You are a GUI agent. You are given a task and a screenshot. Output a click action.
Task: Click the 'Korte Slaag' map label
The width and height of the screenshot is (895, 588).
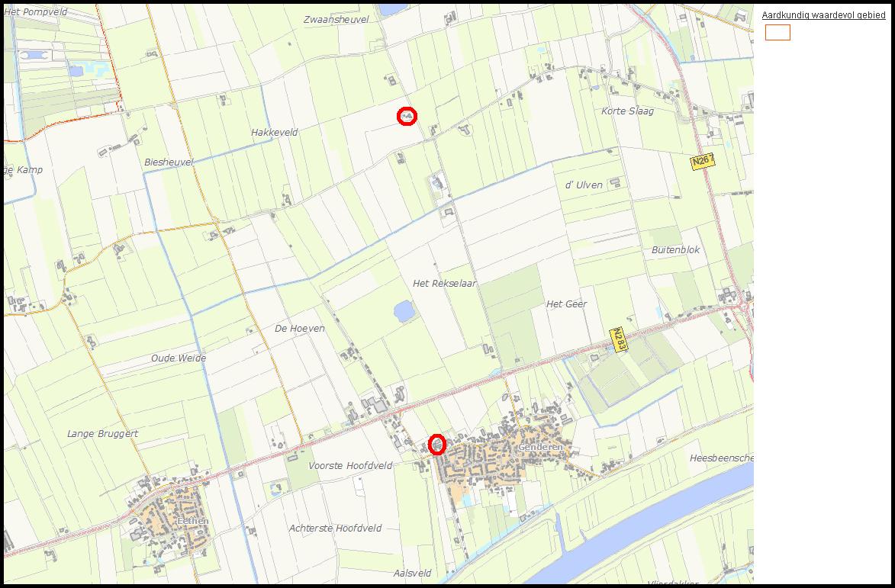click(628, 111)
